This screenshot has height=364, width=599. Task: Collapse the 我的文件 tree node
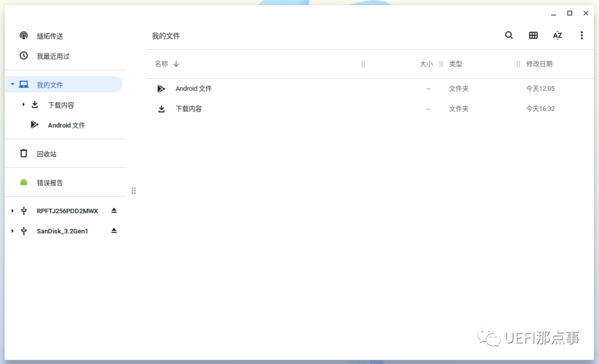point(12,84)
